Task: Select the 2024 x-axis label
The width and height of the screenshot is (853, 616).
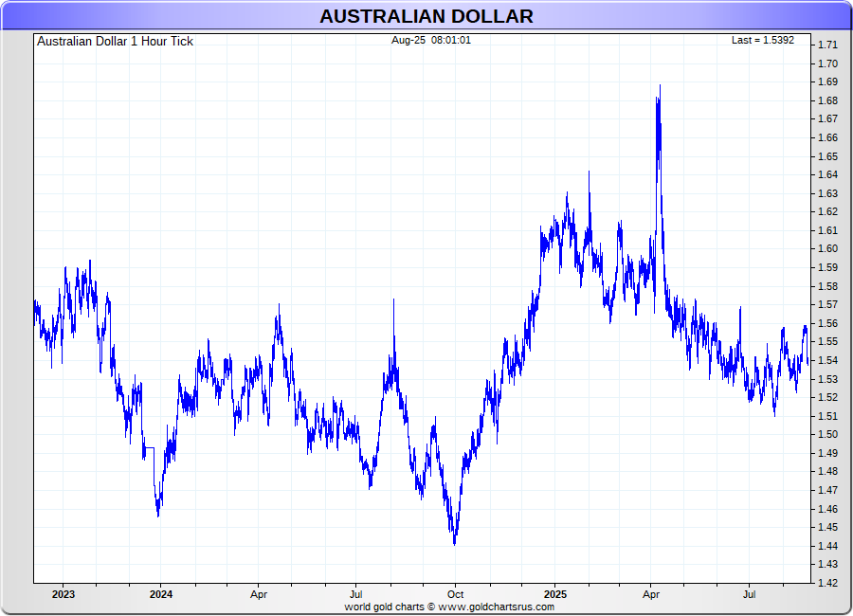Action: point(161,595)
